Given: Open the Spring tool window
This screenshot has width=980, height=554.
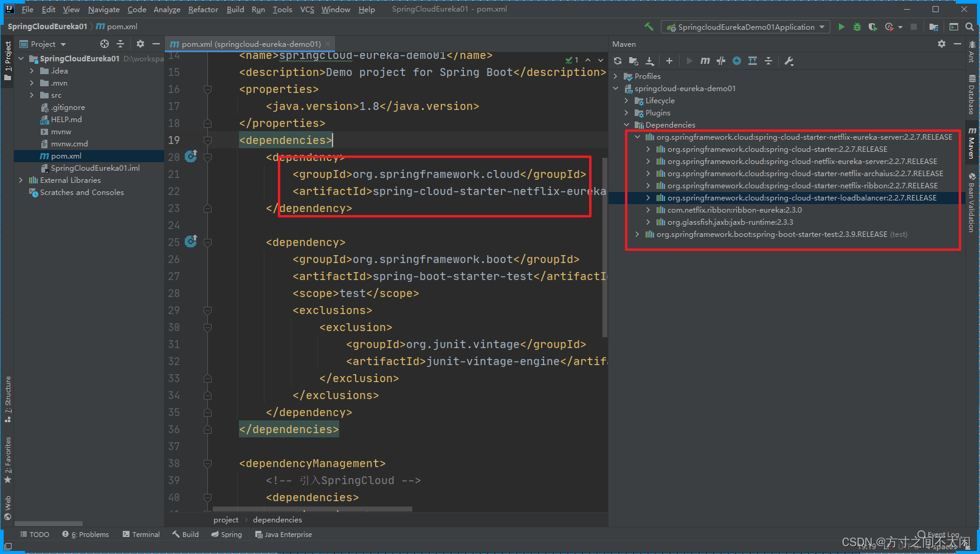Looking at the screenshot, I should click(x=226, y=535).
